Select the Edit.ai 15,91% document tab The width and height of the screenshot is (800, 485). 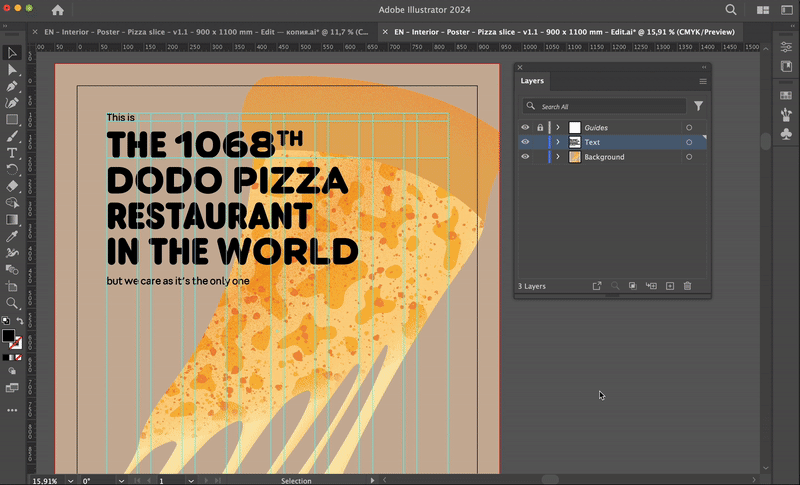click(564, 32)
